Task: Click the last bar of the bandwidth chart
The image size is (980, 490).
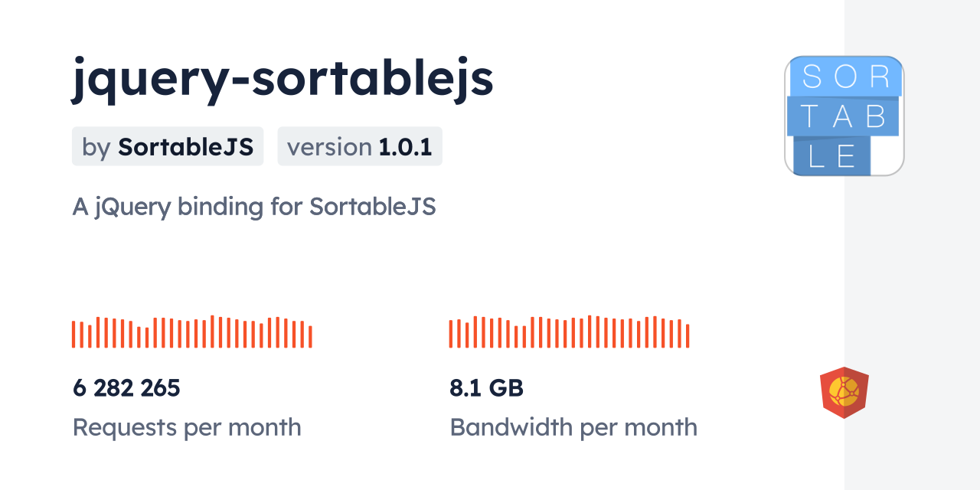Action: (688, 336)
